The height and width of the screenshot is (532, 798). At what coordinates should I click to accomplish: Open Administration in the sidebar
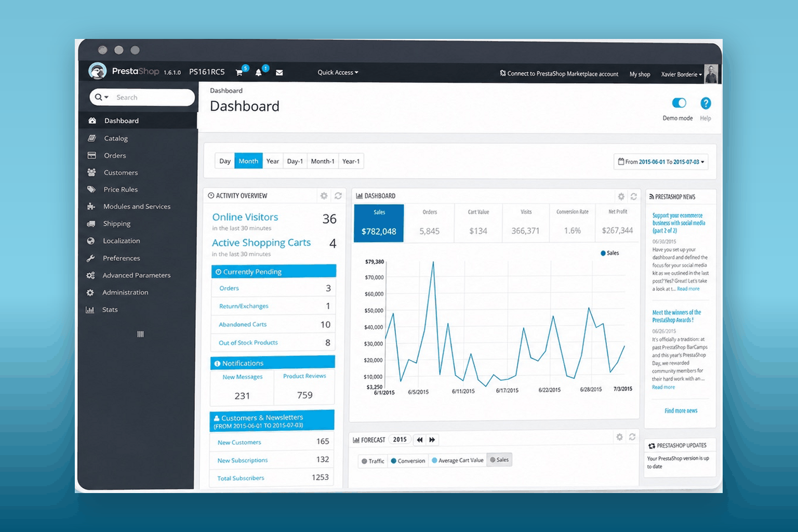click(x=138, y=292)
